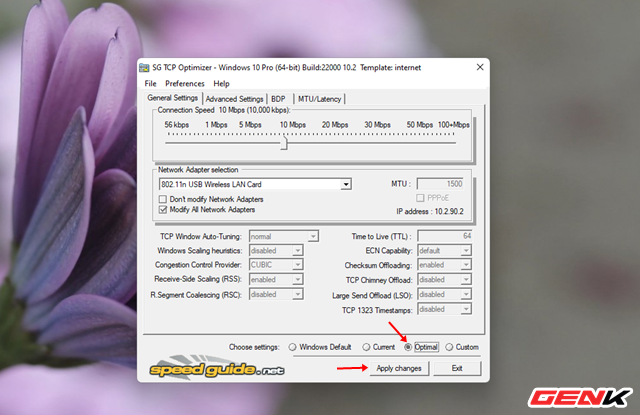Switch to the Advanced Settings tab
640x415 pixels.
pyautogui.click(x=234, y=99)
